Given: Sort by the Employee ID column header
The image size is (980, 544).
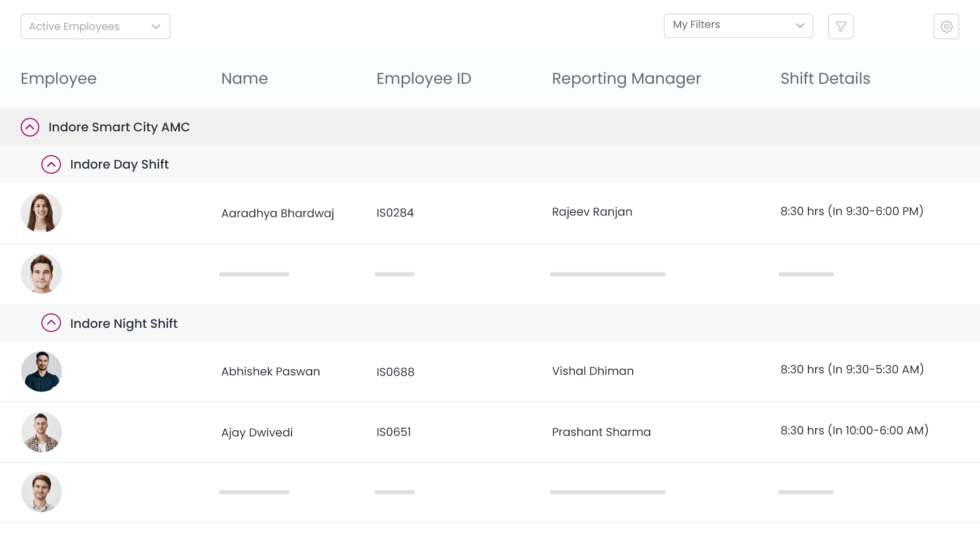Looking at the screenshot, I should tap(423, 79).
